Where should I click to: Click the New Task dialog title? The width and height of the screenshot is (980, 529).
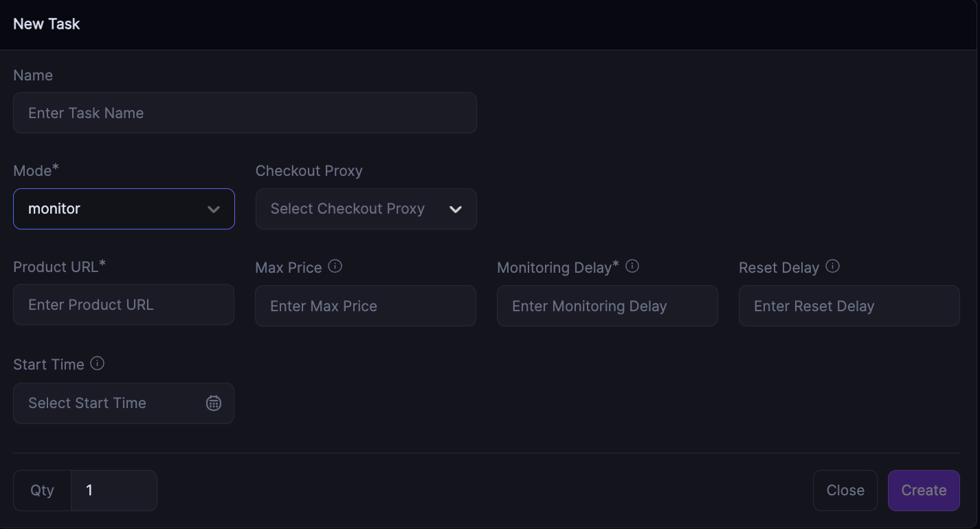coord(47,24)
